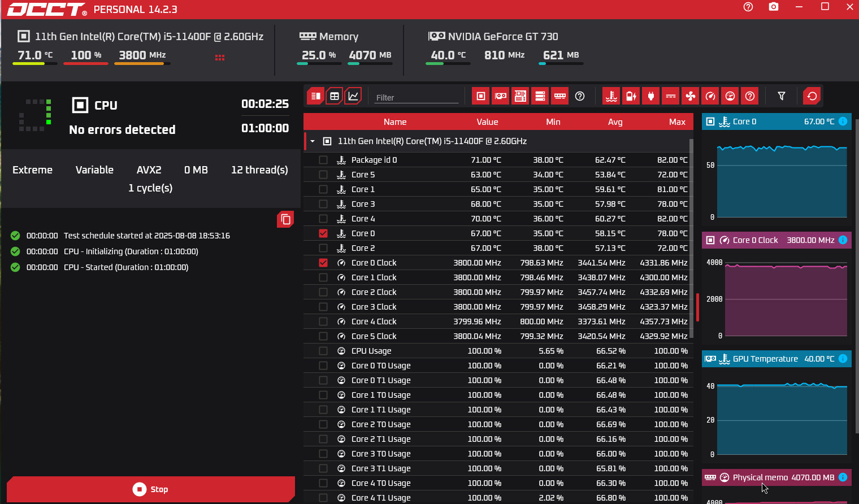Toggle the clock speed sensor filter
The width and height of the screenshot is (859, 504).
(x=710, y=96)
